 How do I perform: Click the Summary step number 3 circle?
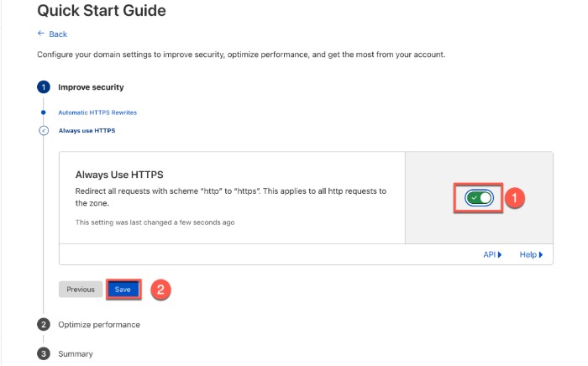pyautogui.click(x=44, y=353)
